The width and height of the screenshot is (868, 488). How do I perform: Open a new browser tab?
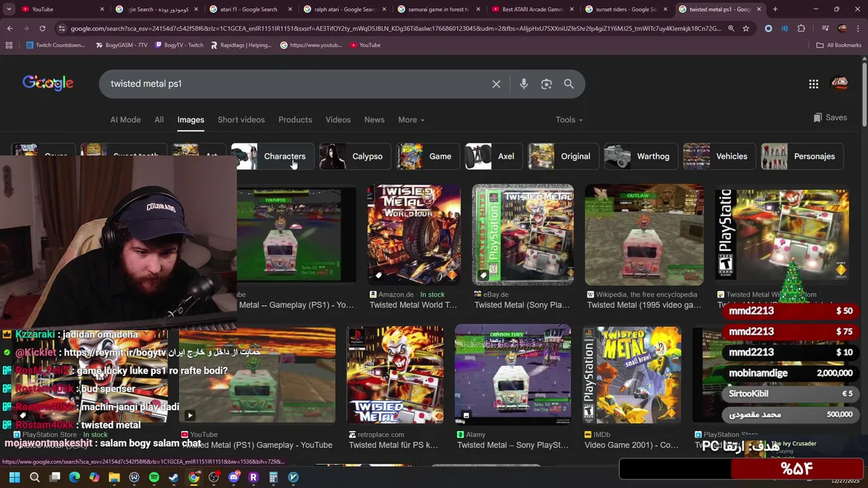[x=775, y=9]
